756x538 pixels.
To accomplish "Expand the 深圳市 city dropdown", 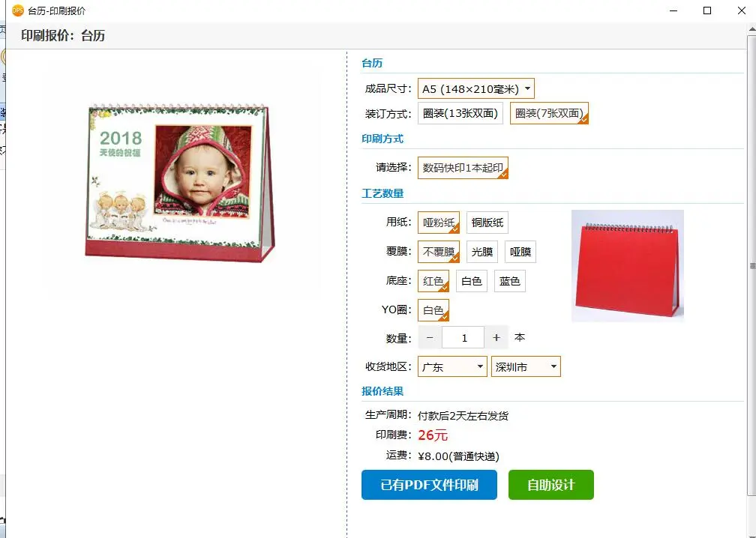I will coord(526,366).
